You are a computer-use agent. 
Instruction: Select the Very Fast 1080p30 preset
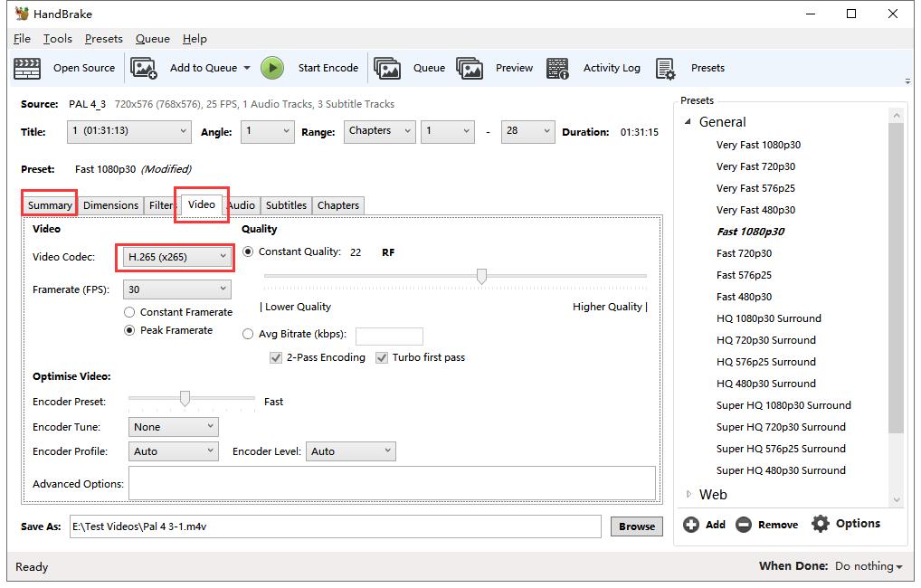pos(758,145)
